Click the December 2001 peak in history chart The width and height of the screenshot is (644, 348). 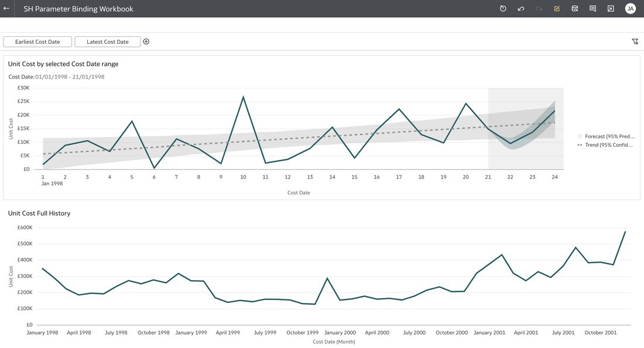point(625,232)
